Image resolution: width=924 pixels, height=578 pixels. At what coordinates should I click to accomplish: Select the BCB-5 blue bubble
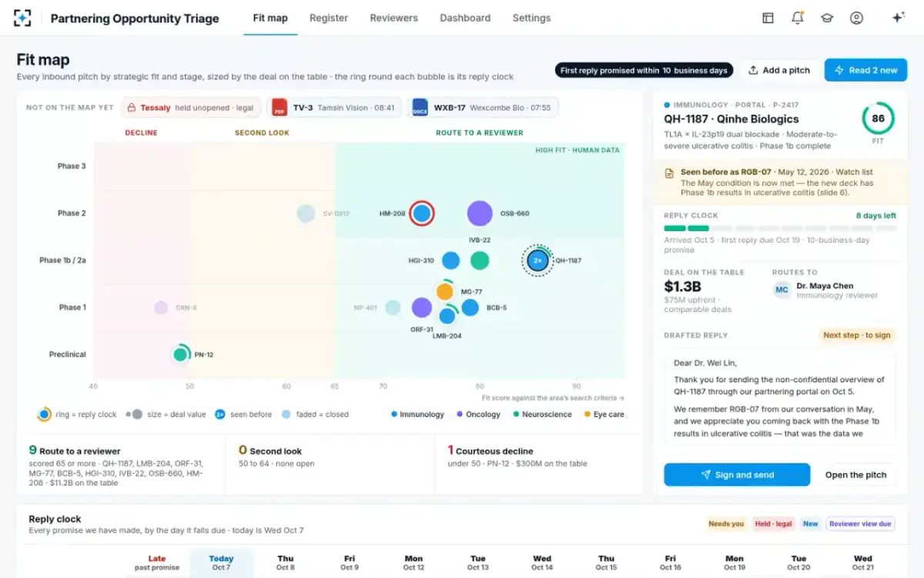click(x=470, y=307)
